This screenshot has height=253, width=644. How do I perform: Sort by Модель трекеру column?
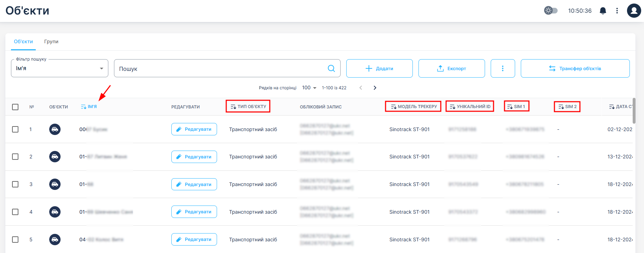pos(414,106)
